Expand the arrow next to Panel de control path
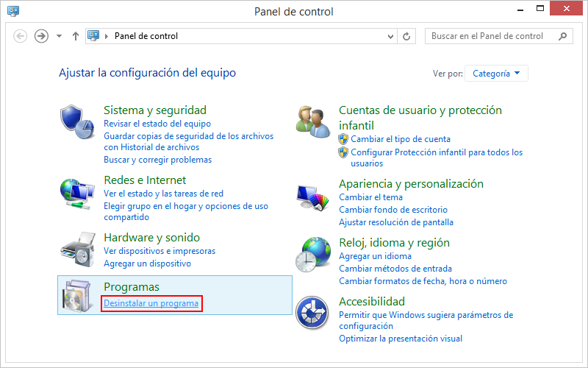588x368 pixels. 107,36
